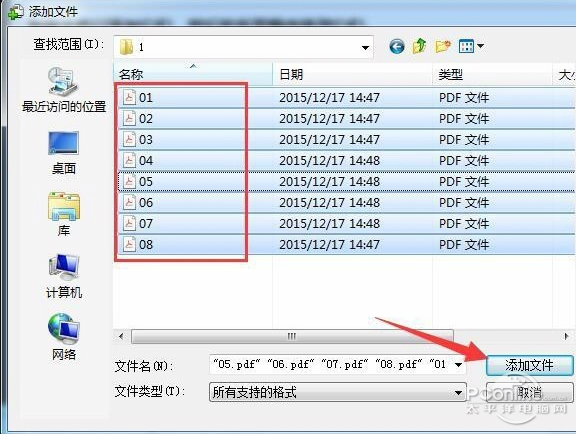
Task: Click the Add Files (添加文件) button
Action: coord(529,365)
